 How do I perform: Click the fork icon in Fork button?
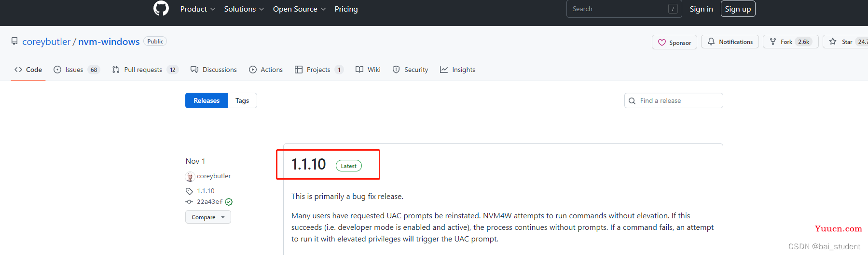pos(773,42)
